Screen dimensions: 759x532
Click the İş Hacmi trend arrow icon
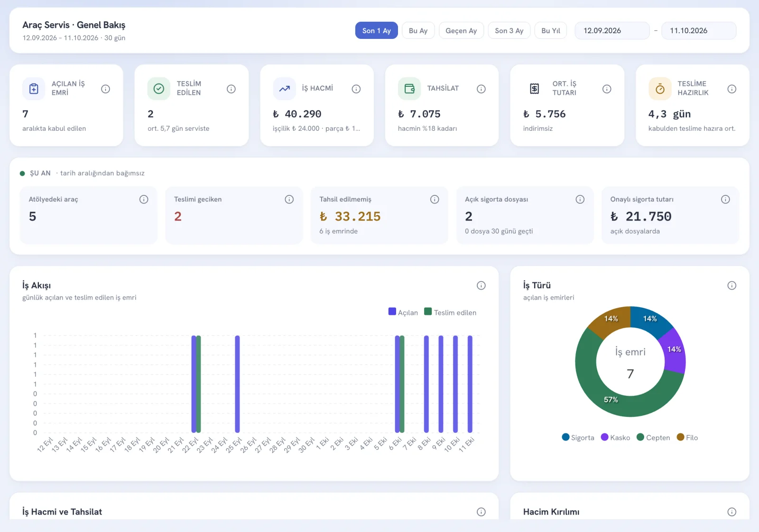[x=284, y=89]
